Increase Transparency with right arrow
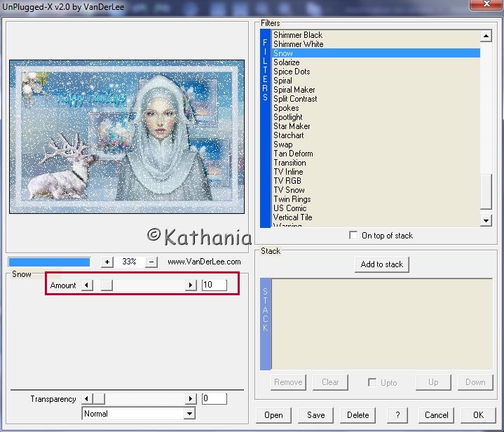The image size is (504, 432). pos(191,399)
